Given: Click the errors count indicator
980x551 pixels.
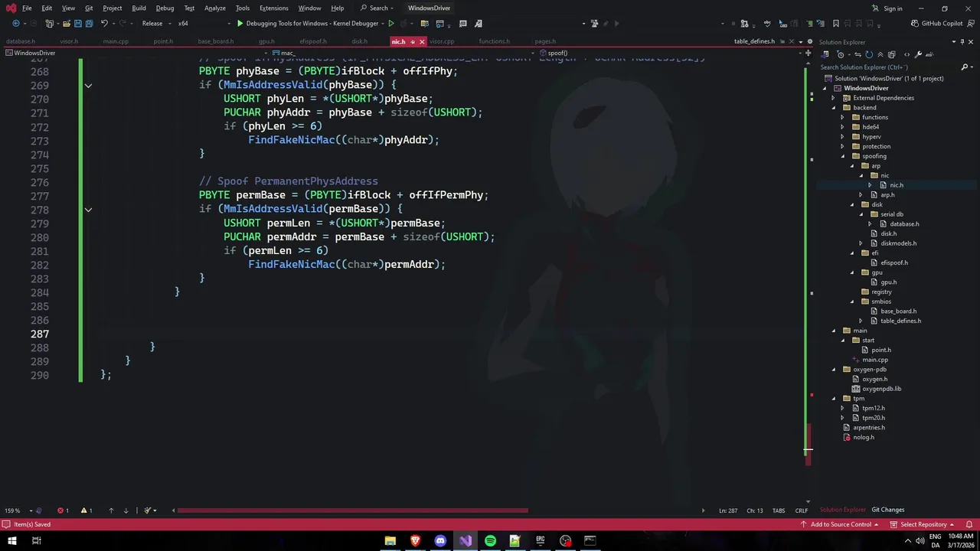Looking at the screenshot, I should pyautogui.click(x=64, y=510).
